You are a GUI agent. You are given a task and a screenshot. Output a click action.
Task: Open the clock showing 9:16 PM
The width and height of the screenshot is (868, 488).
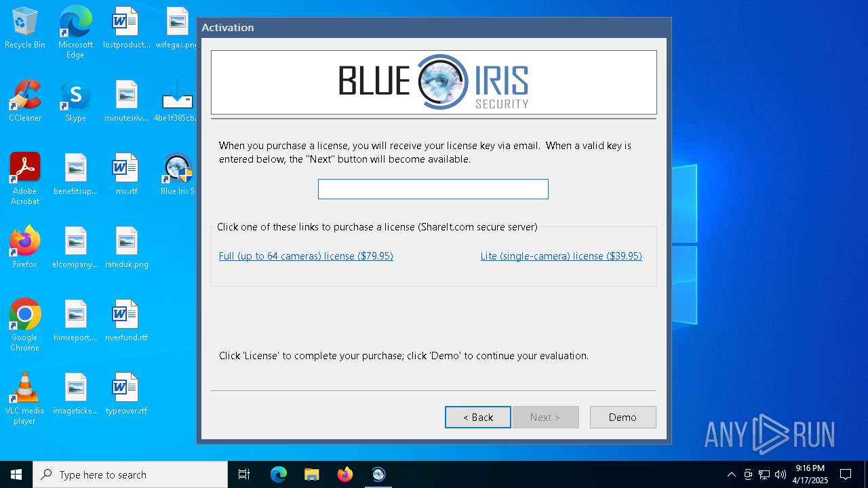(810, 474)
